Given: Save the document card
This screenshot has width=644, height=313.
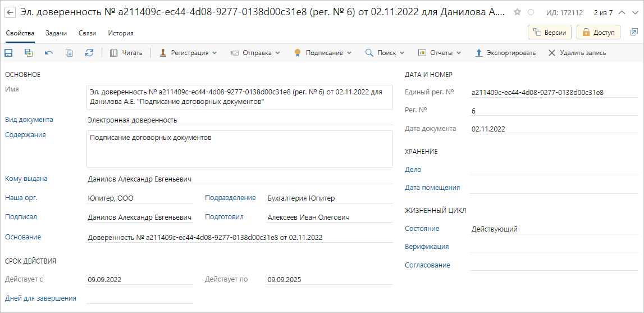Looking at the screenshot, I should point(8,53).
